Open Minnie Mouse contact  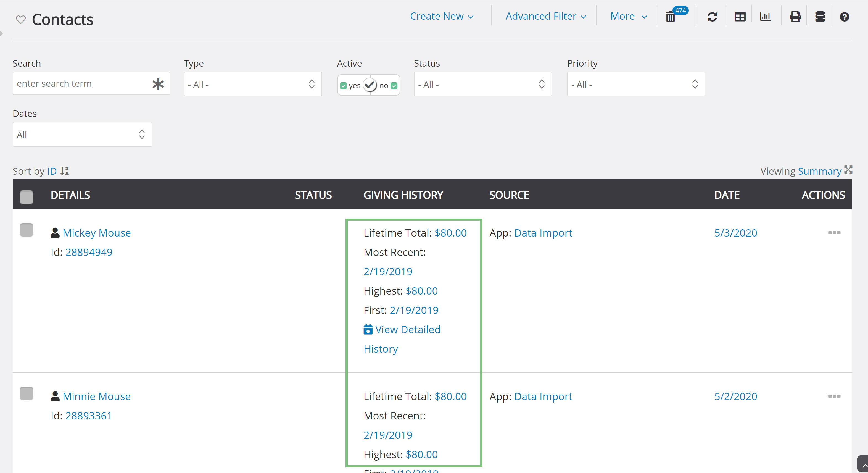pos(97,396)
